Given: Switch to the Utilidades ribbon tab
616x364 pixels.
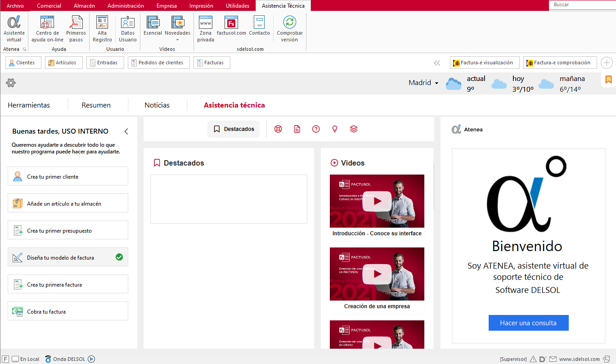Looking at the screenshot, I should coord(238,6).
